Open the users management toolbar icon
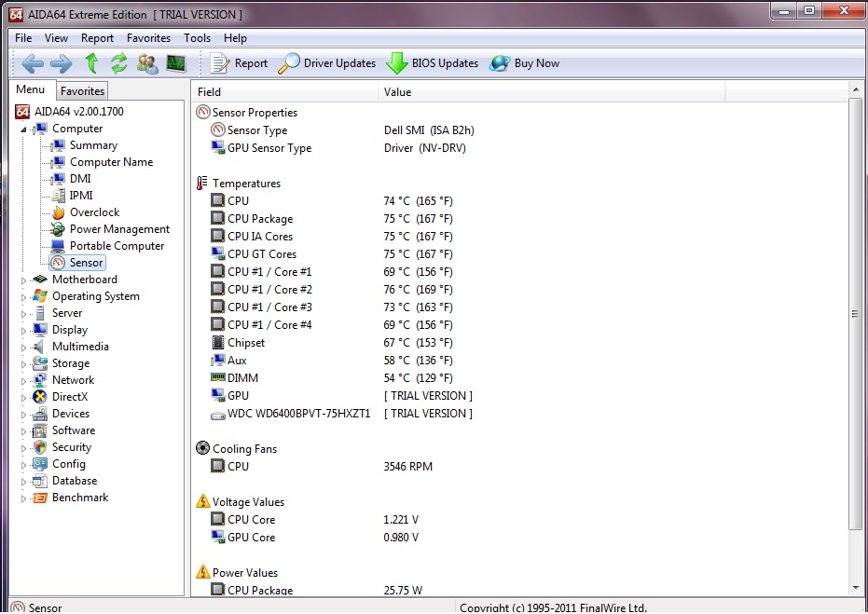The image size is (868, 614). tap(147, 63)
